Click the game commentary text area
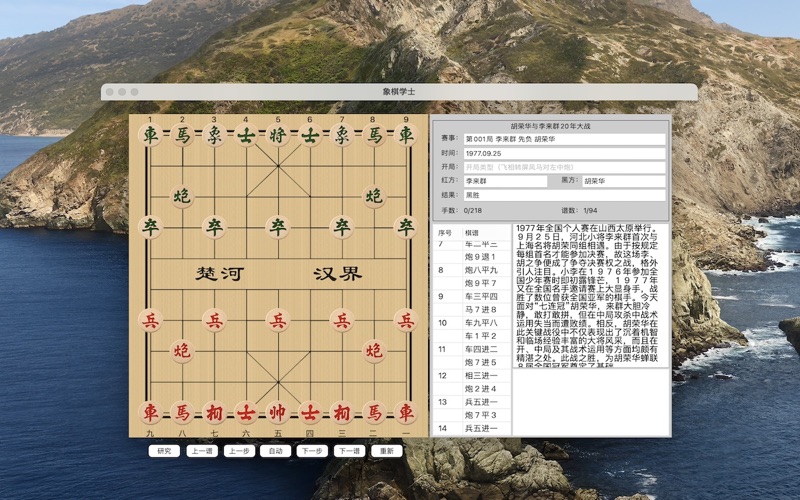Viewport: 800px width, 500px height. (591, 296)
